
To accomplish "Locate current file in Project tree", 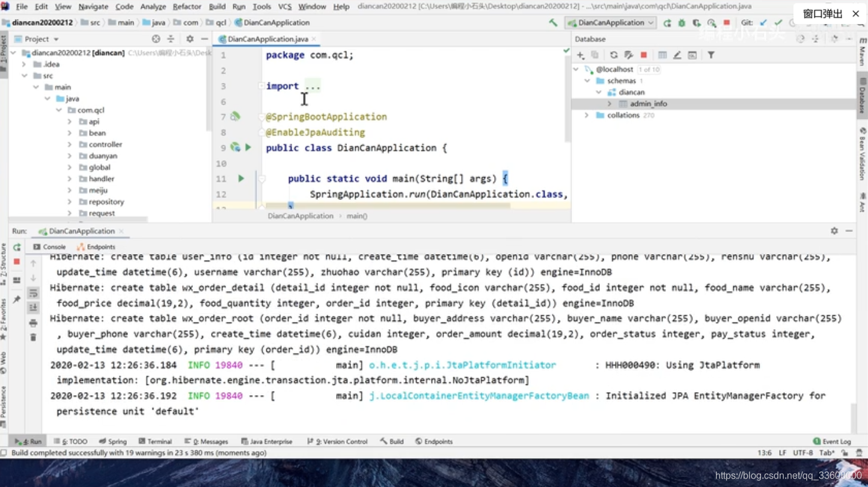I will 156,39.
